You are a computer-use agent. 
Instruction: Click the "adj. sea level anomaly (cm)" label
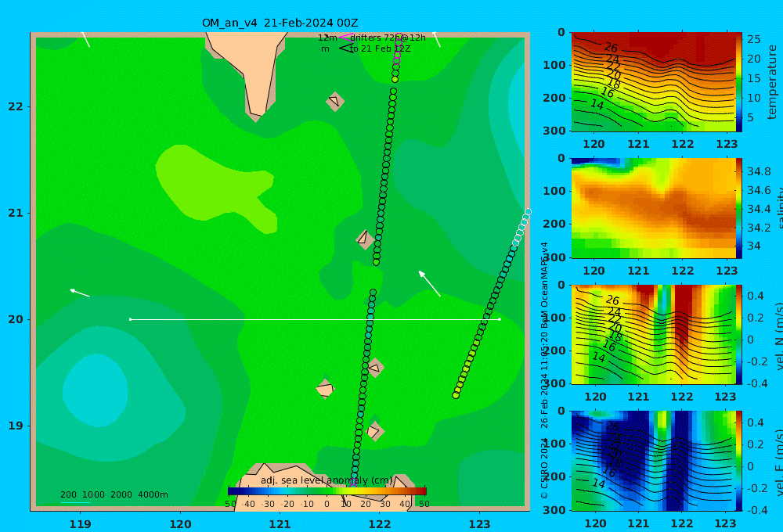pos(327,480)
